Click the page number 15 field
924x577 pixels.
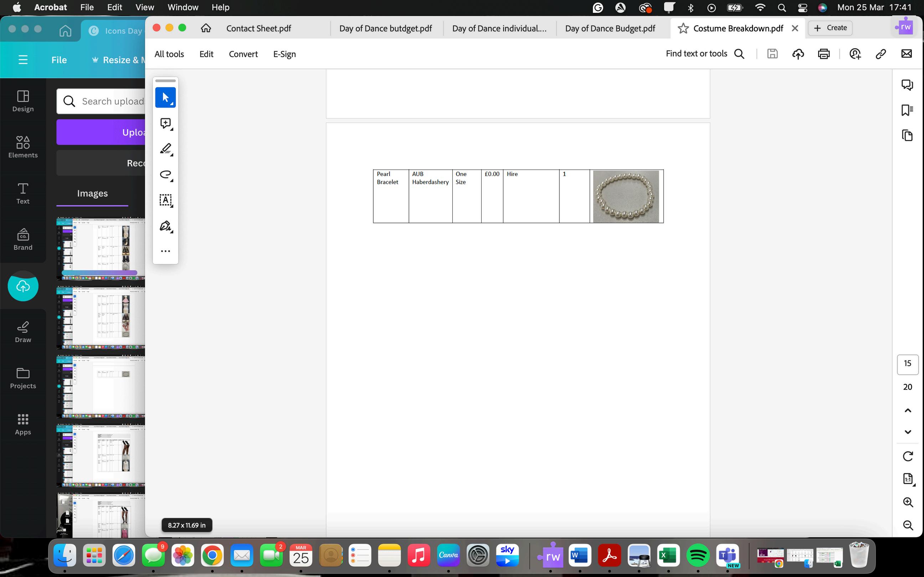907,364
